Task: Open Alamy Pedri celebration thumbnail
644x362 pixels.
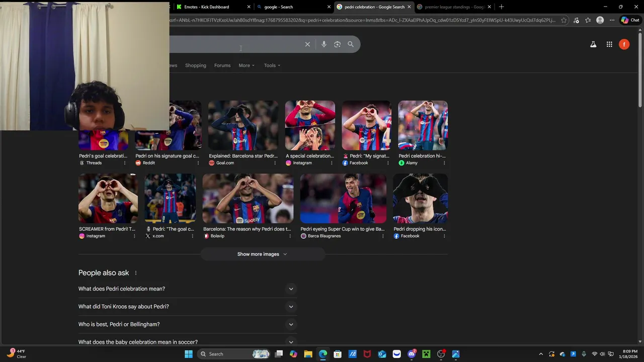Action: pyautogui.click(x=423, y=126)
